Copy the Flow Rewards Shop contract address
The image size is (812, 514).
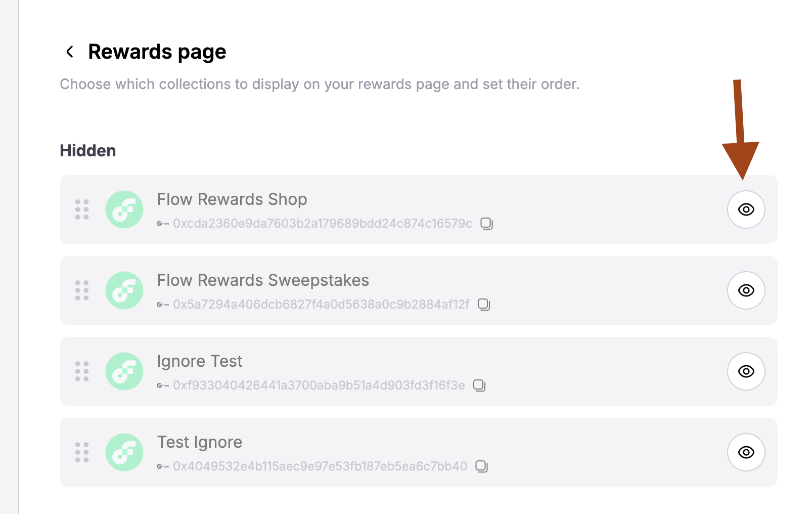tap(486, 223)
